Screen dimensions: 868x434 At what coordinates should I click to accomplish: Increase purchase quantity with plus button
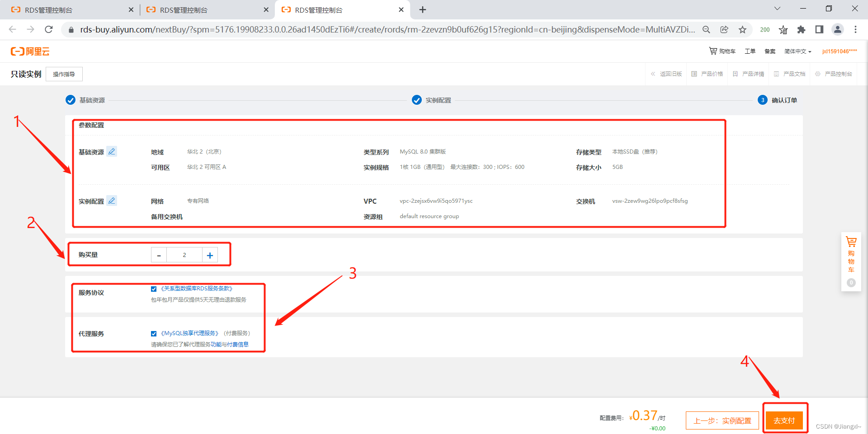pyautogui.click(x=210, y=255)
